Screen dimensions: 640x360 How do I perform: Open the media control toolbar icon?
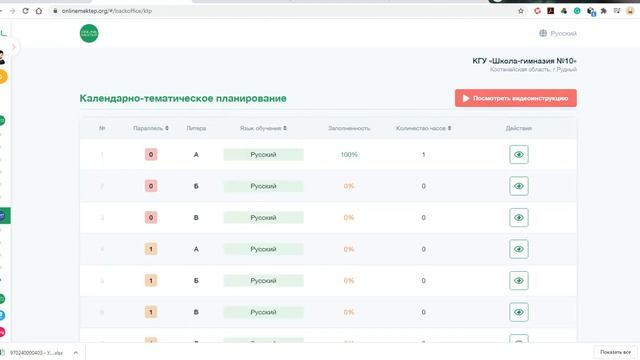coord(616,11)
